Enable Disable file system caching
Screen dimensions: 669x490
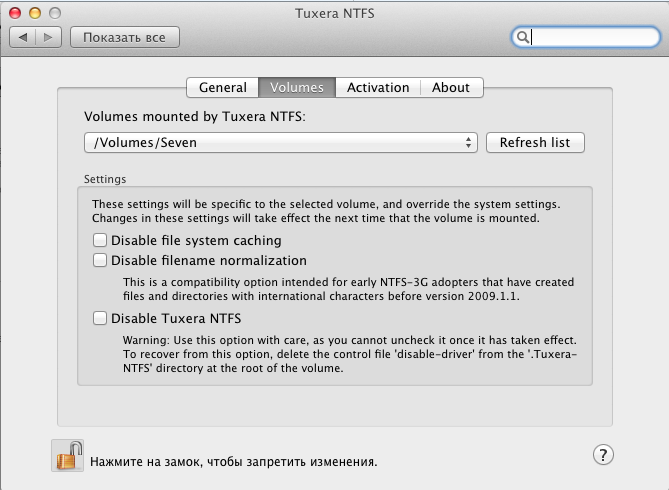pos(100,240)
